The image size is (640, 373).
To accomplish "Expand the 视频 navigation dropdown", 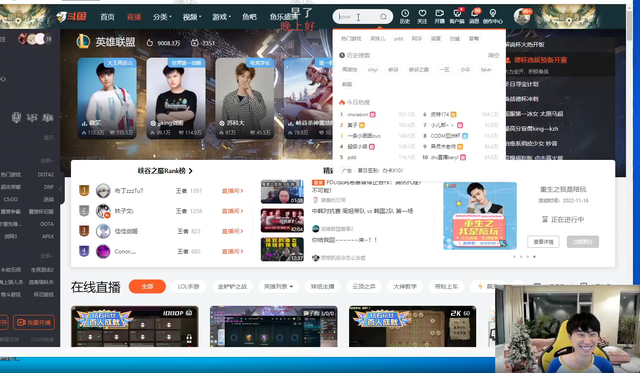I will pos(192,17).
